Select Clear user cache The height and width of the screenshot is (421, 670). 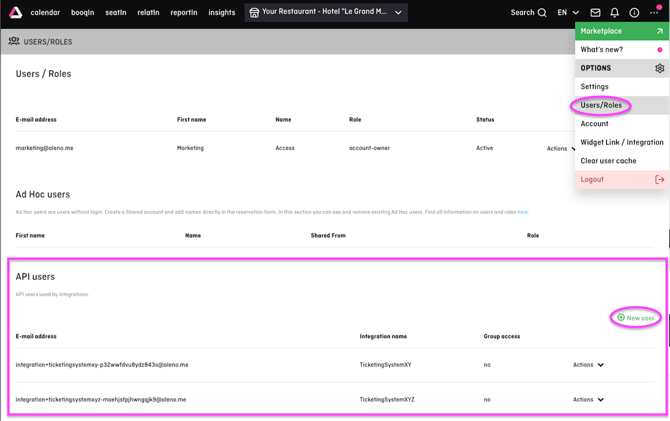coord(622,161)
